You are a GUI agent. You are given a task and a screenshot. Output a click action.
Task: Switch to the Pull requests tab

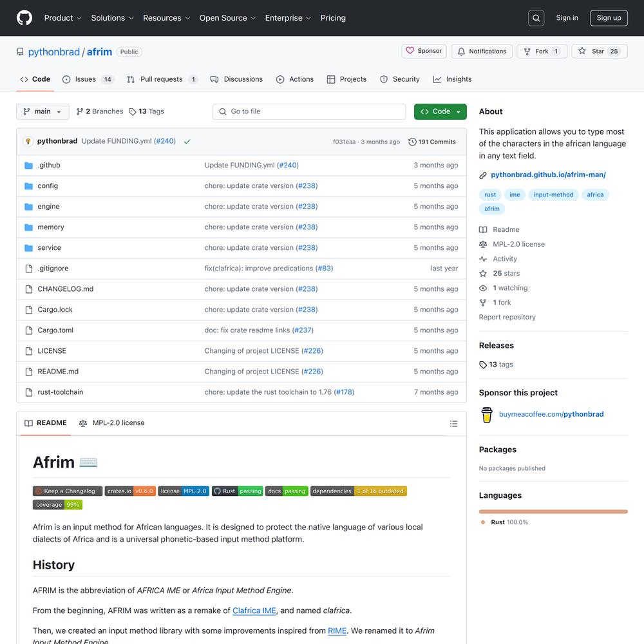[x=162, y=79]
